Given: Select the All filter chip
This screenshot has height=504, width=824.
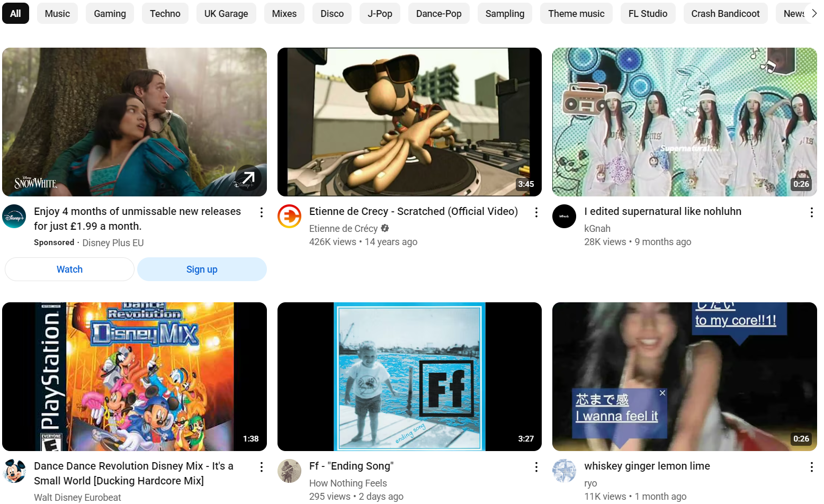Looking at the screenshot, I should click(15, 13).
